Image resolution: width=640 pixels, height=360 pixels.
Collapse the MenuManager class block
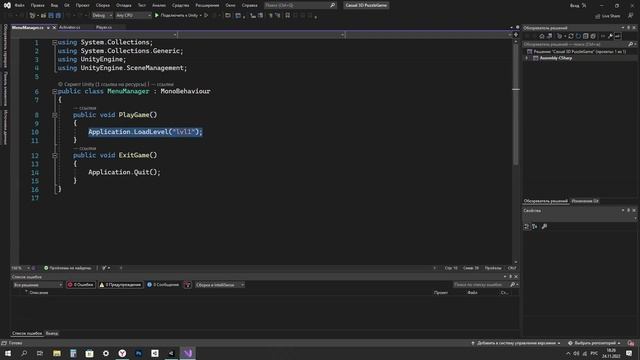(54, 91)
